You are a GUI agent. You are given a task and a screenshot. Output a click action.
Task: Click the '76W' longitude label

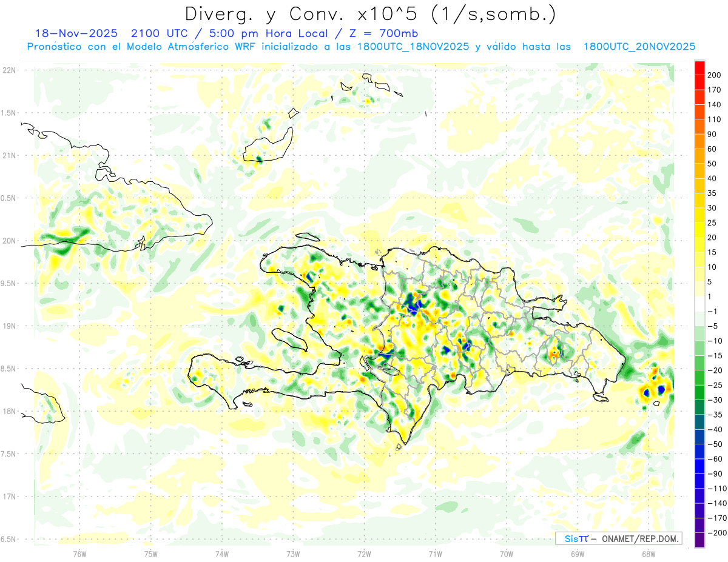[79, 553]
